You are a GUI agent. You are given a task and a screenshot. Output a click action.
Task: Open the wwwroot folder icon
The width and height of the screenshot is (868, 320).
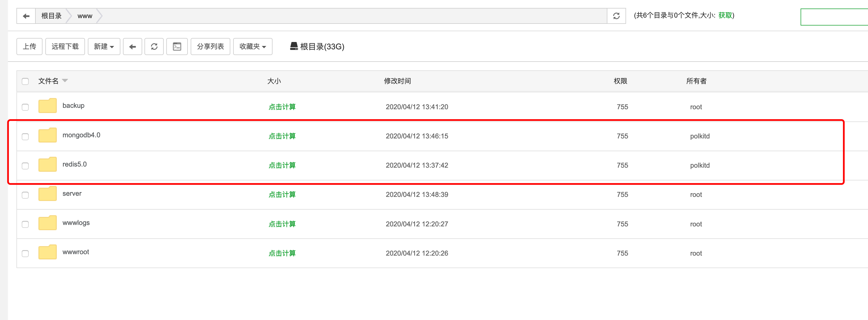coord(48,252)
